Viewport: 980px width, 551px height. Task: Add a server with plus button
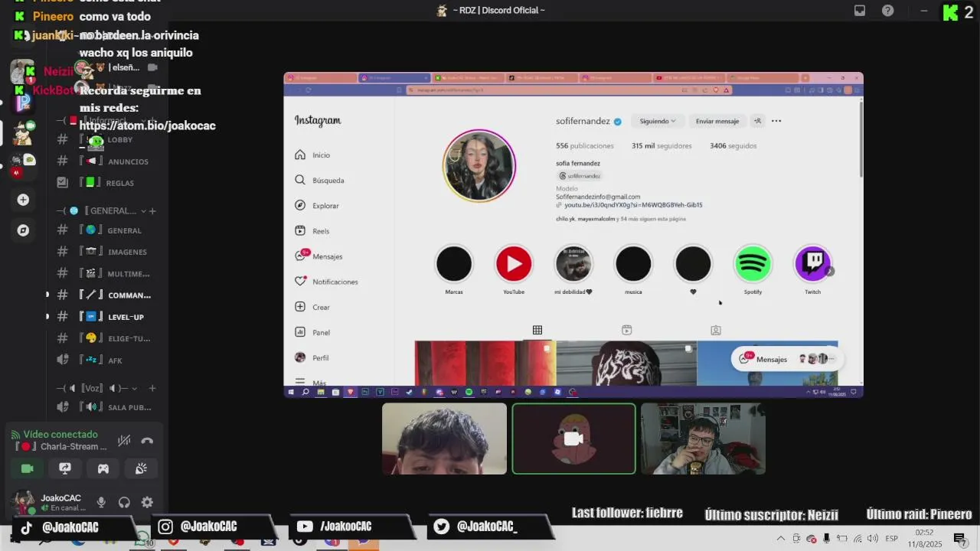coord(23,200)
